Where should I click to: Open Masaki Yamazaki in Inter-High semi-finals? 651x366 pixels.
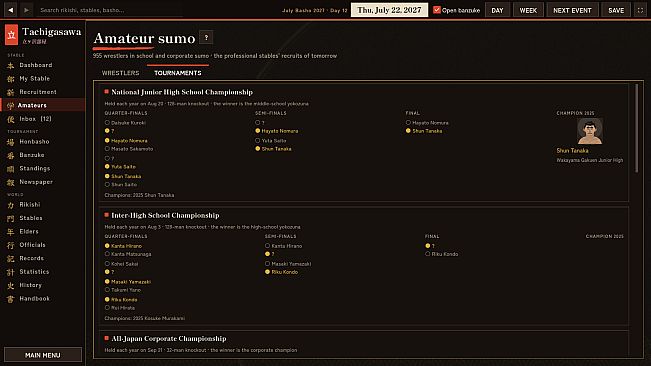(291, 264)
